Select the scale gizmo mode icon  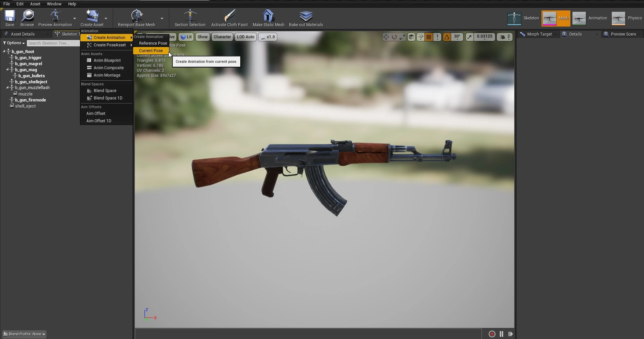tap(402, 37)
